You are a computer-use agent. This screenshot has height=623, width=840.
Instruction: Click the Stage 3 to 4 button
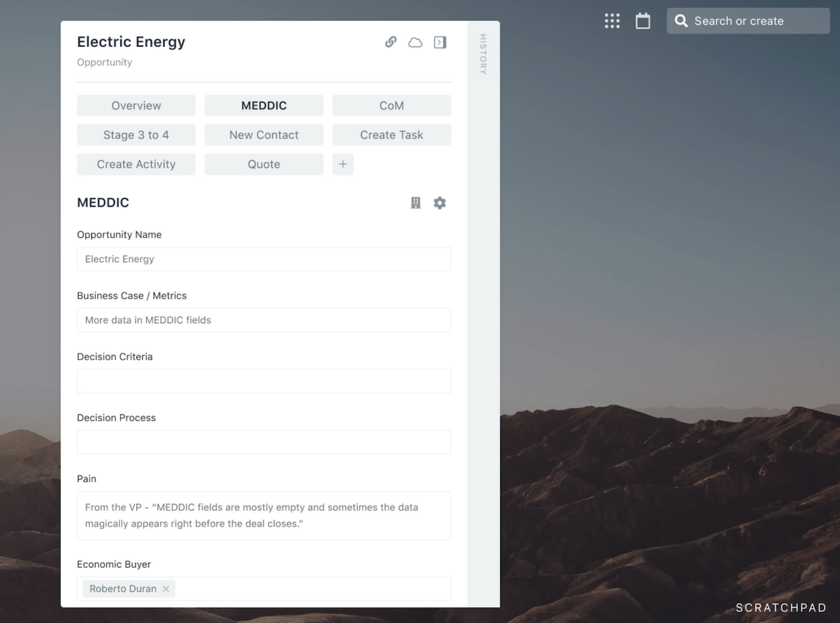coord(136,135)
